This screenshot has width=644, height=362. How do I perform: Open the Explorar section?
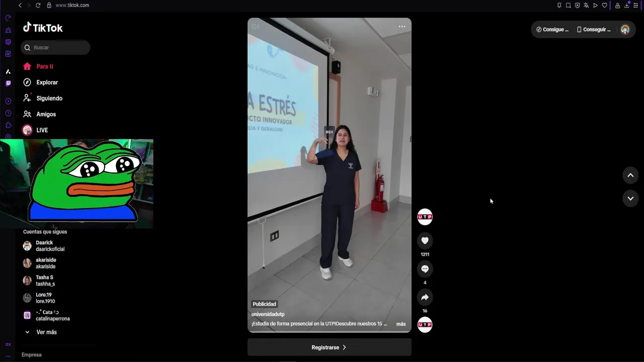(x=40, y=82)
